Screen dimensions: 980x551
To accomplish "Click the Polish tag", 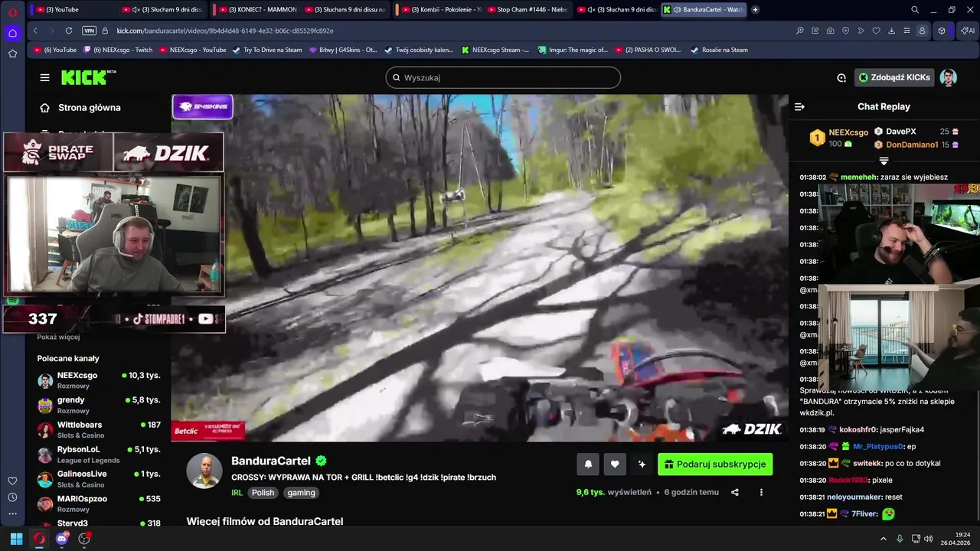I will 263,493.
